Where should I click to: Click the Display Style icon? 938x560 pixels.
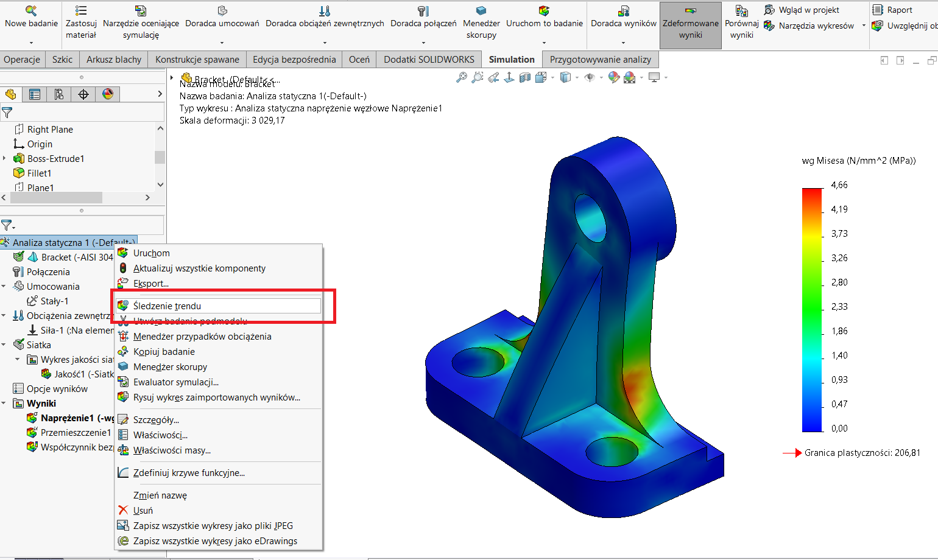pyautogui.click(x=565, y=77)
